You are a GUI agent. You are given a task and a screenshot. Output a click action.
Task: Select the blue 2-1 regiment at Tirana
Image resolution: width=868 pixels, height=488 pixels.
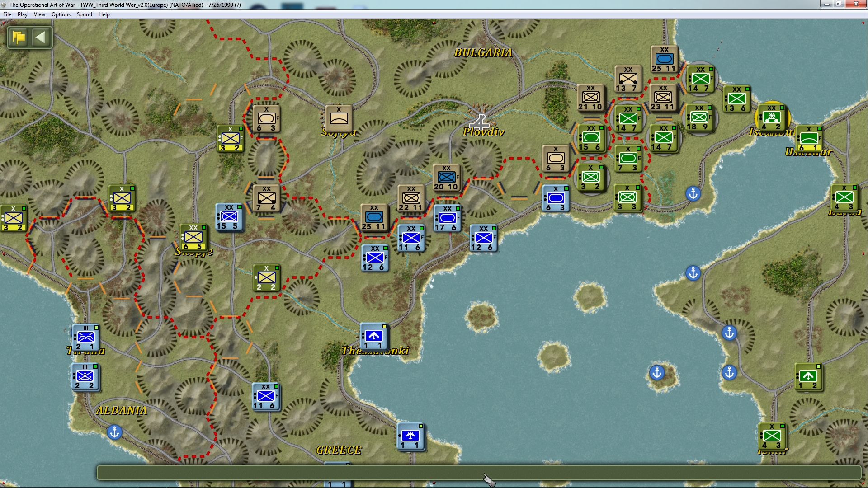click(x=85, y=337)
